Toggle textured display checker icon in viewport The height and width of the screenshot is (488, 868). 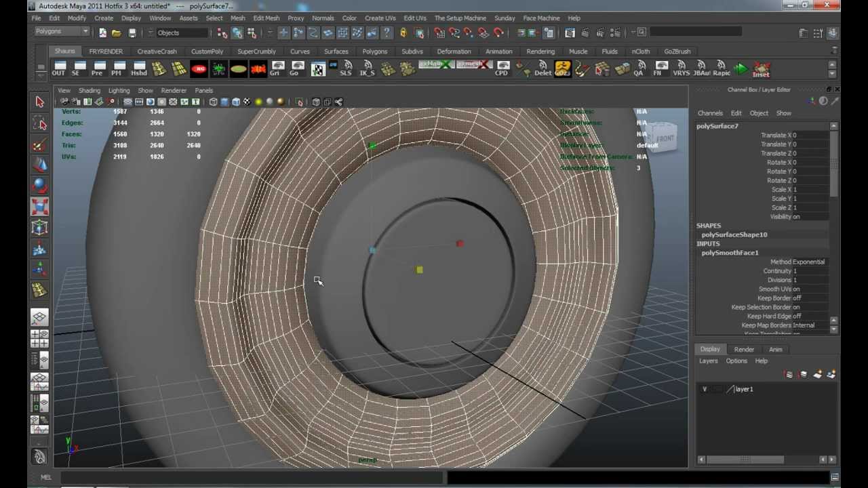coord(247,102)
